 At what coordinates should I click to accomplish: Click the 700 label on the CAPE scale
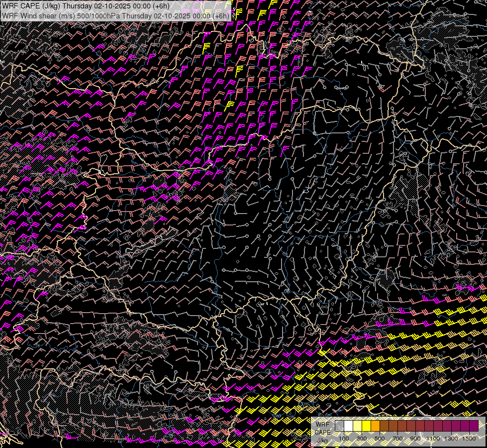(x=397, y=439)
